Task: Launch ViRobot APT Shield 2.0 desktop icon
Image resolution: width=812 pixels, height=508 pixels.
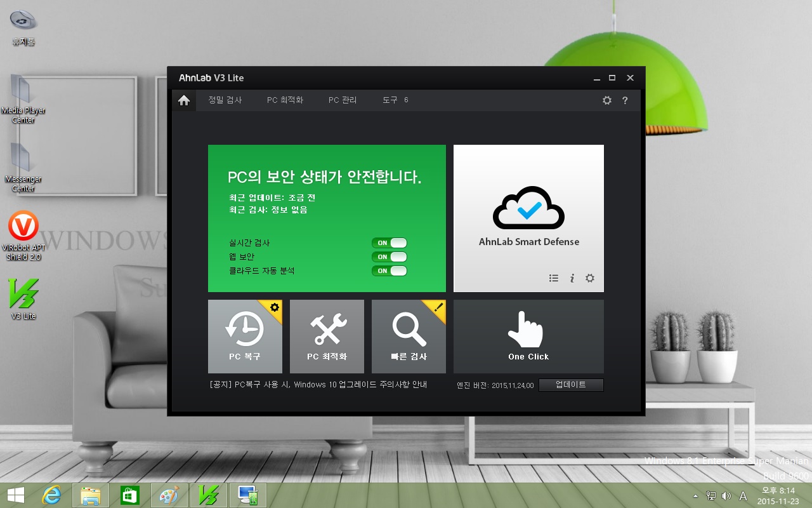Action: point(23,236)
